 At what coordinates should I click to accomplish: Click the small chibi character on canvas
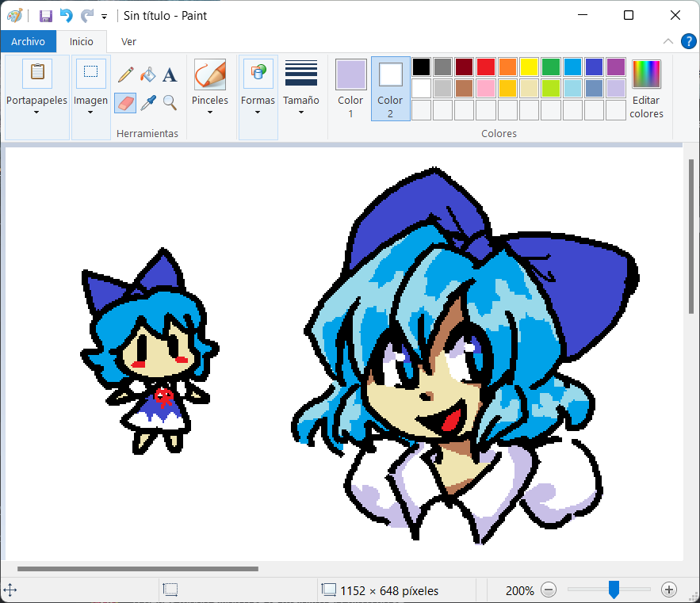[x=150, y=351]
